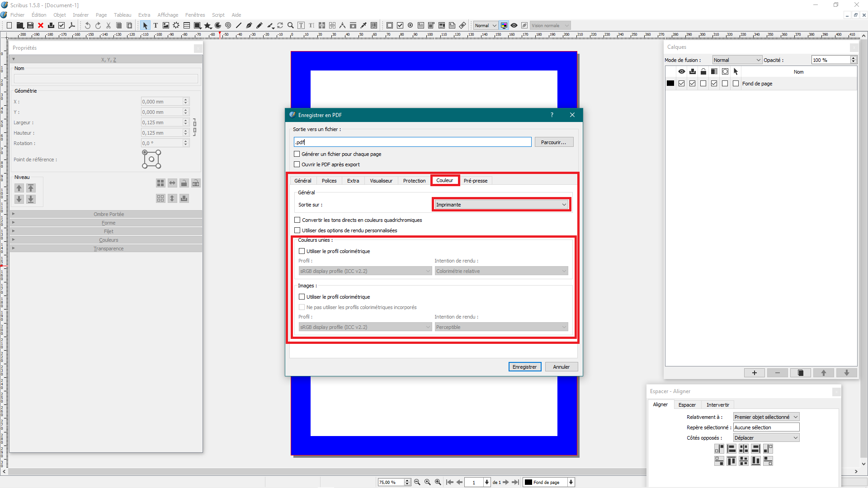
Task: Click the Enregistrer button
Action: pos(524,367)
